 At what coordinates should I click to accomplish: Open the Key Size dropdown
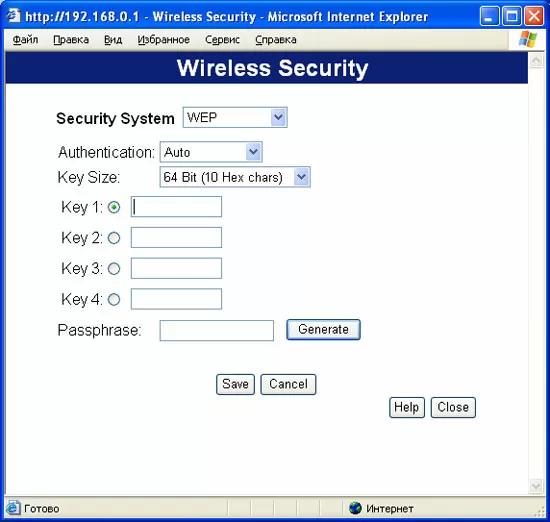tap(235, 177)
